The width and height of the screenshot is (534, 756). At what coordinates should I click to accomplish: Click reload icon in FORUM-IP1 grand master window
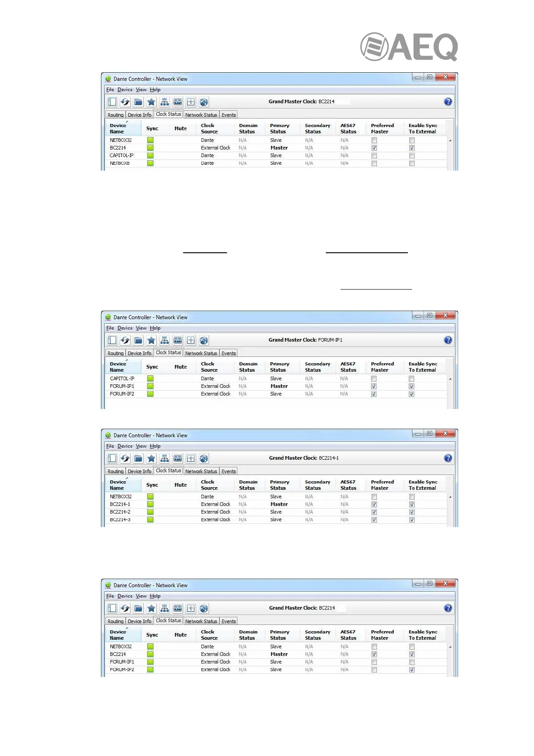point(125,340)
